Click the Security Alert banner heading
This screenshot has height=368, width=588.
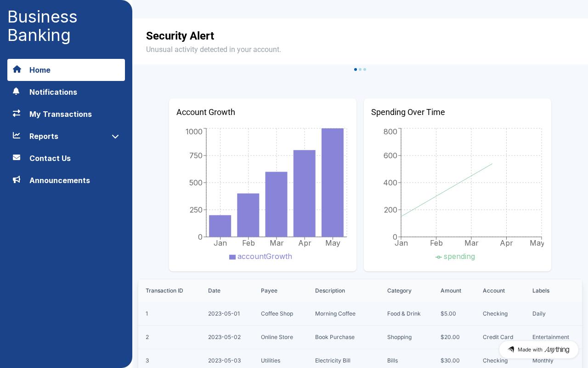180,36
